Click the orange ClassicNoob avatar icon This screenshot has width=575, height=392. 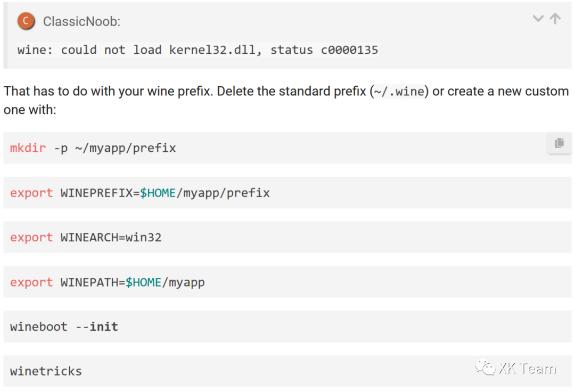pos(26,21)
